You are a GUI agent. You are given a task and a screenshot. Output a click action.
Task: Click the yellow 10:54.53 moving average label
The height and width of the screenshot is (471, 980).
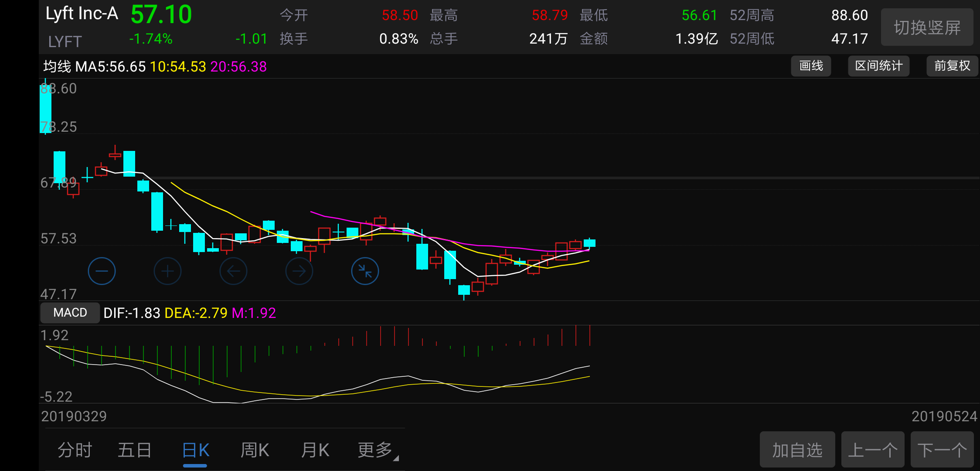point(178,66)
